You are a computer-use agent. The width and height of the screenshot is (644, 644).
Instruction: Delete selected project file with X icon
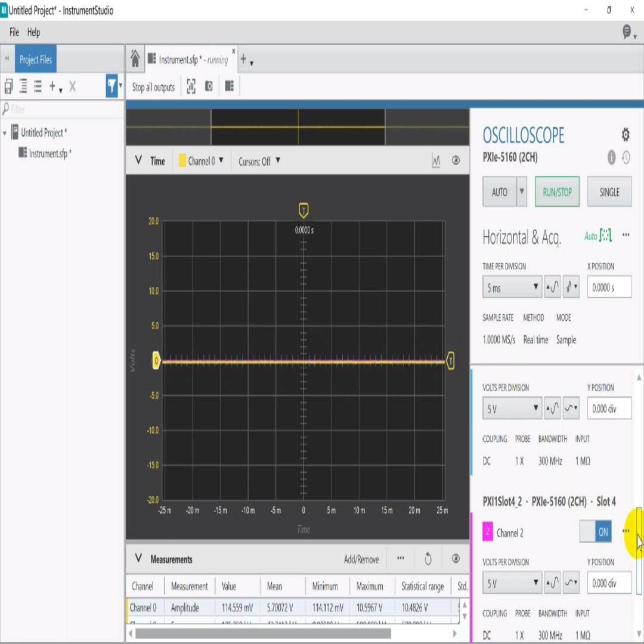click(x=72, y=86)
